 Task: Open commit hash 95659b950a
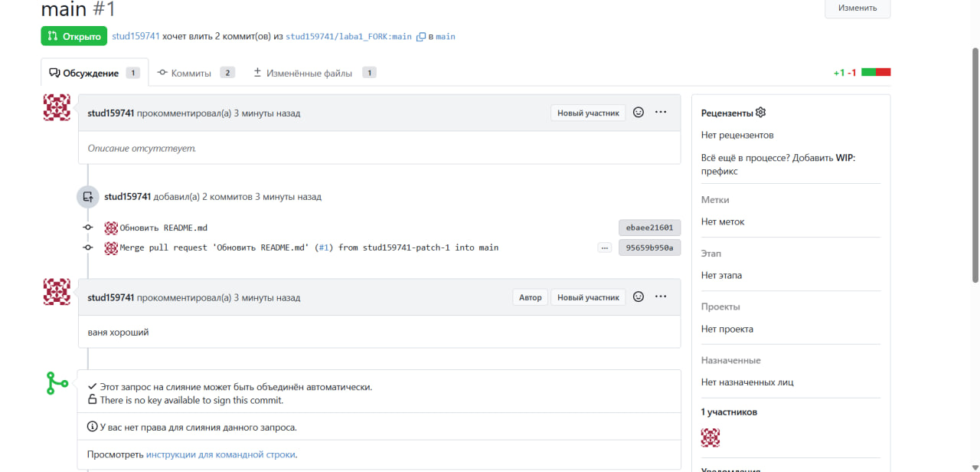pos(649,247)
